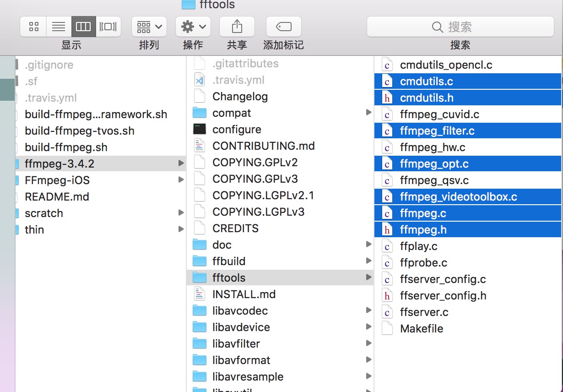563x392 pixels.
Task: Select the cmdutils.c file
Action: [469, 82]
